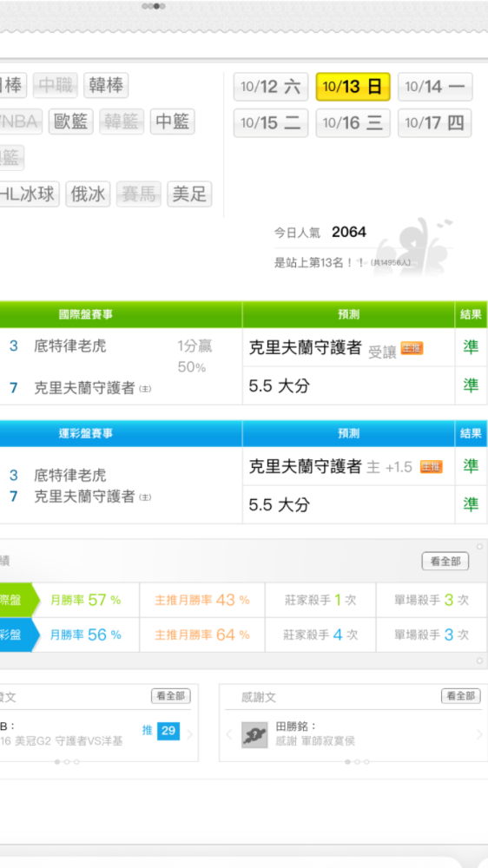
Task: Switch to date 10/15 二
Action: coord(270,123)
